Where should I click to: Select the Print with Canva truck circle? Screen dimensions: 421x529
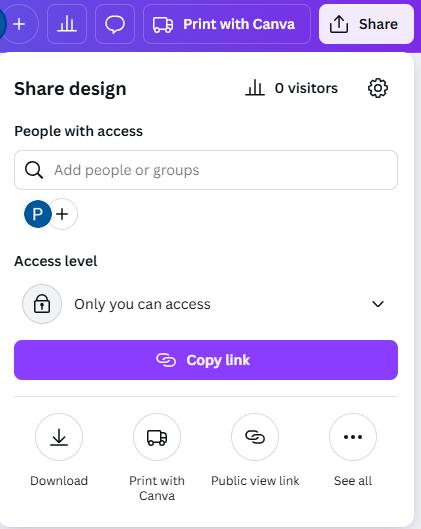pyautogui.click(x=157, y=437)
